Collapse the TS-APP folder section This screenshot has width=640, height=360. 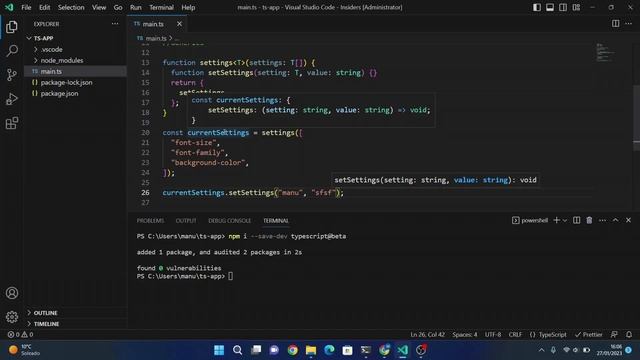[x=76, y=38]
